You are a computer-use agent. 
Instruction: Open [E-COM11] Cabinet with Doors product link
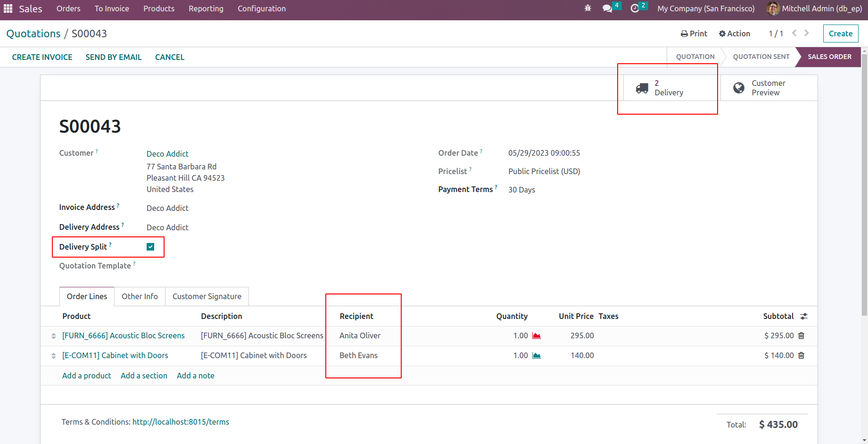(115, 355)
